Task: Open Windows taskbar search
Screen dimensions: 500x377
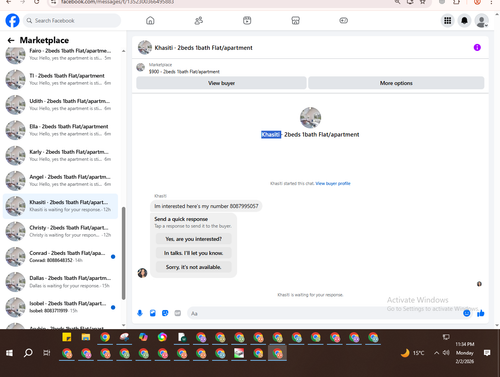Action: [x=28, y=353]
